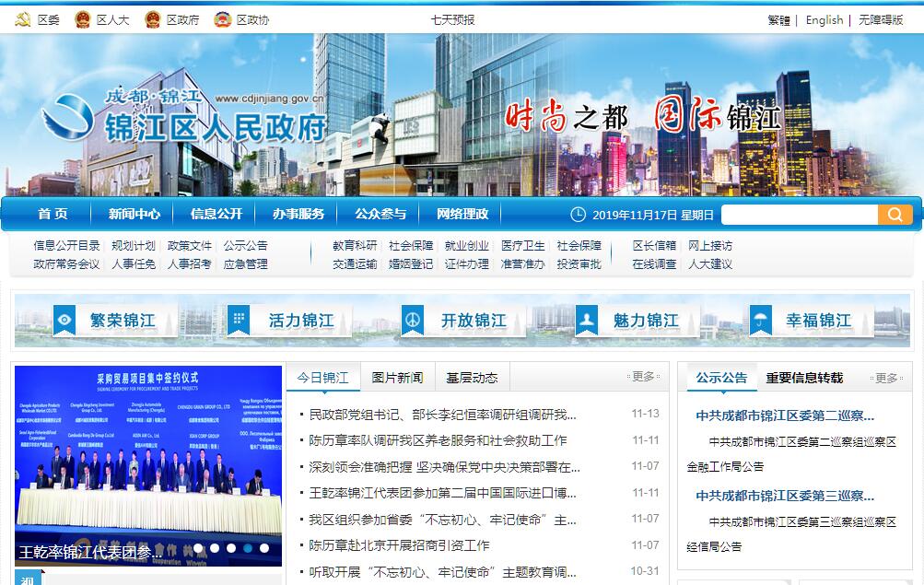Click the 区人大 national emblem icon
Viewport: 924px width, 585px height.
(x=82, y=19)
